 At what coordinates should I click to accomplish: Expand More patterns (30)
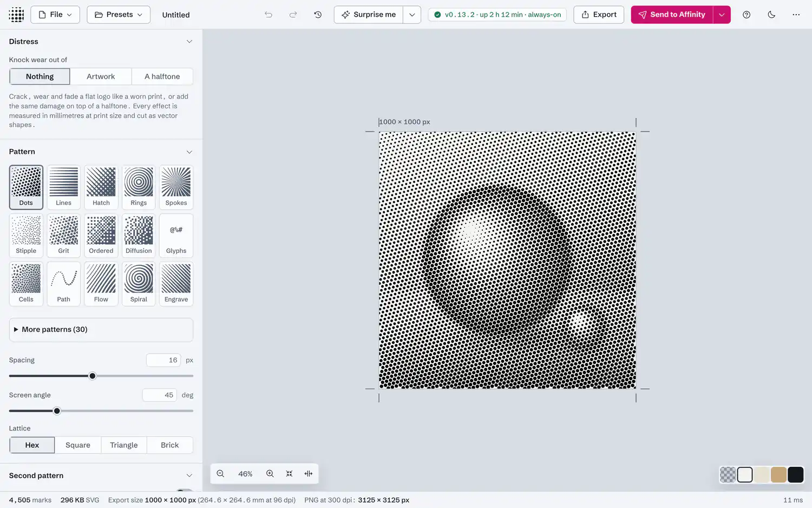click(101, 330)
